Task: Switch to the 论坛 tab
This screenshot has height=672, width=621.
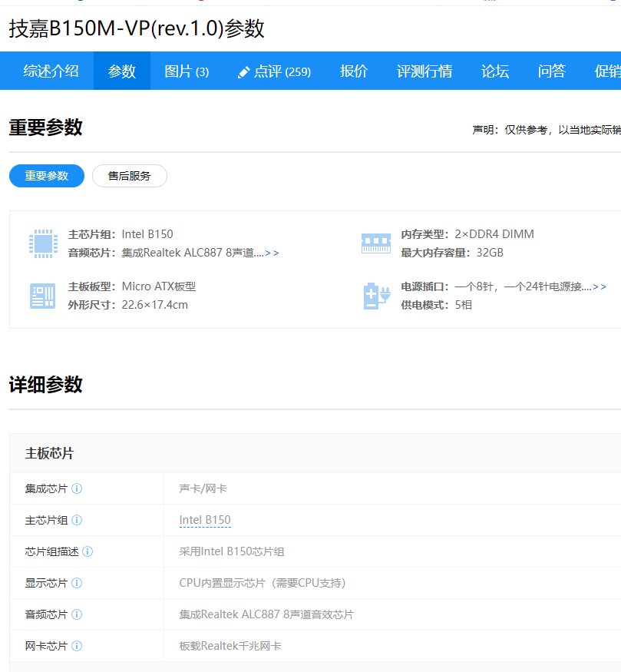Action: pos(495,71)
